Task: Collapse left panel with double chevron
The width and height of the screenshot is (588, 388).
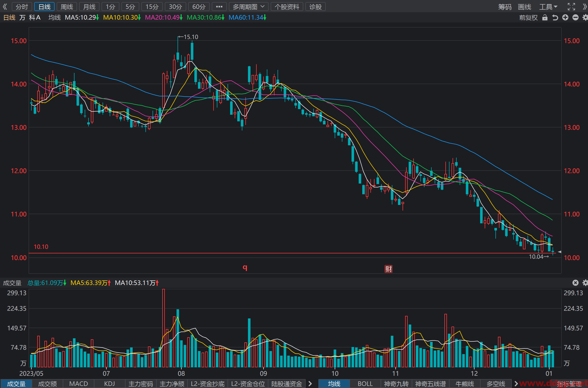Action: 5,7
